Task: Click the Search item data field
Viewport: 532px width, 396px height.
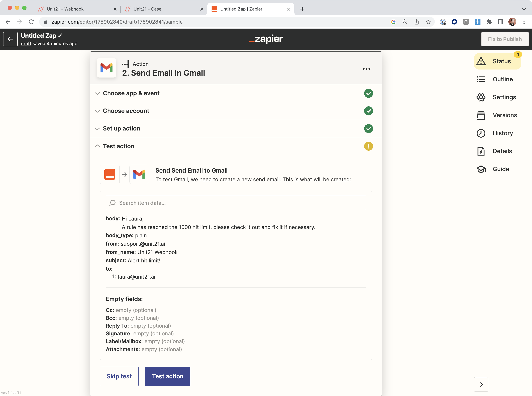Action: 236,203
